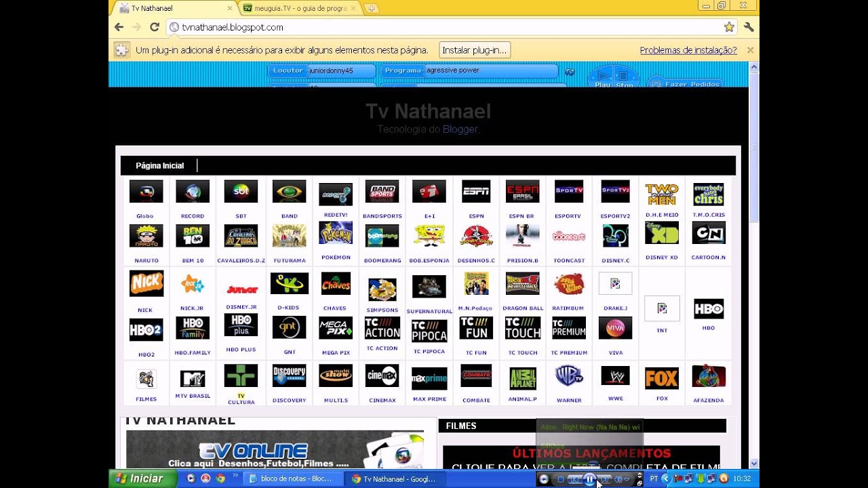The height and width of the screenshot is (488, 868).
Task: Open the Ben 10 channel icon
Action: tap(193, 236)
